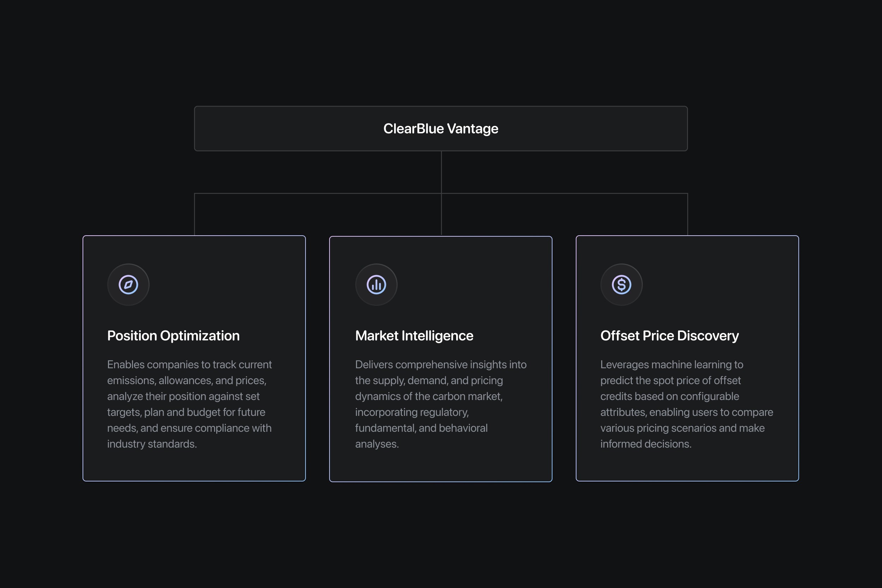The width and height of the screenshot is (882, 588).
Task: Open the Offset Price Discovery heading
Action: [x=669, y=336]
